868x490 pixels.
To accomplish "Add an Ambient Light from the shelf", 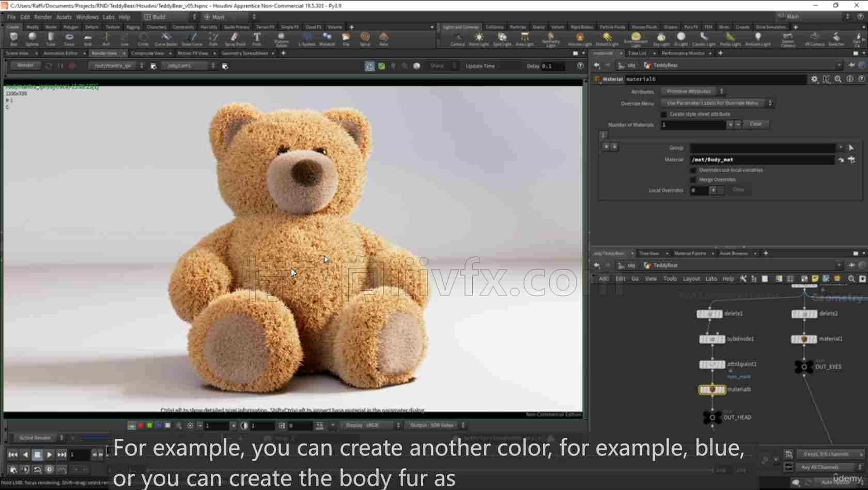I will point(758,39).
